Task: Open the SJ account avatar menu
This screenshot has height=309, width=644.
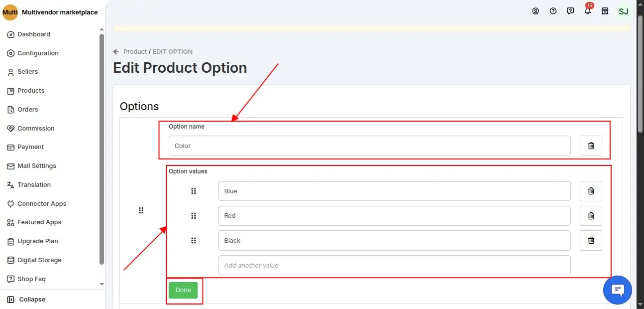Action: click(x=624, y=11)
